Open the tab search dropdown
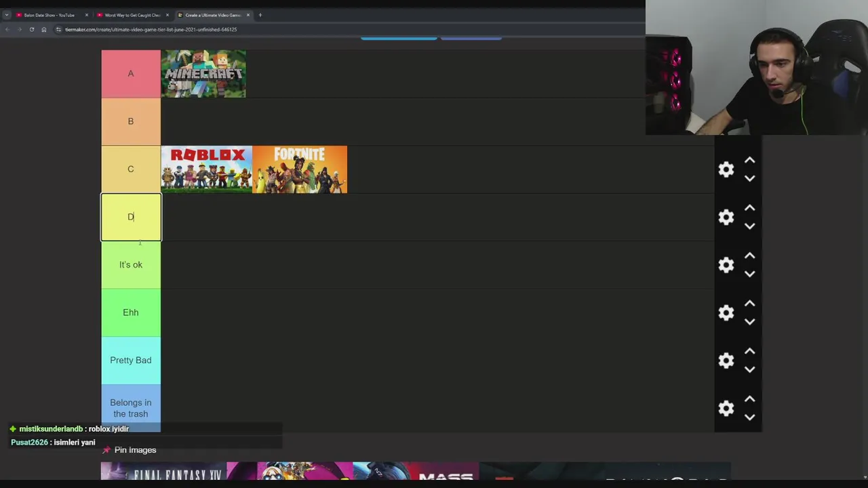Screen dimensions: 868x488 6,15
